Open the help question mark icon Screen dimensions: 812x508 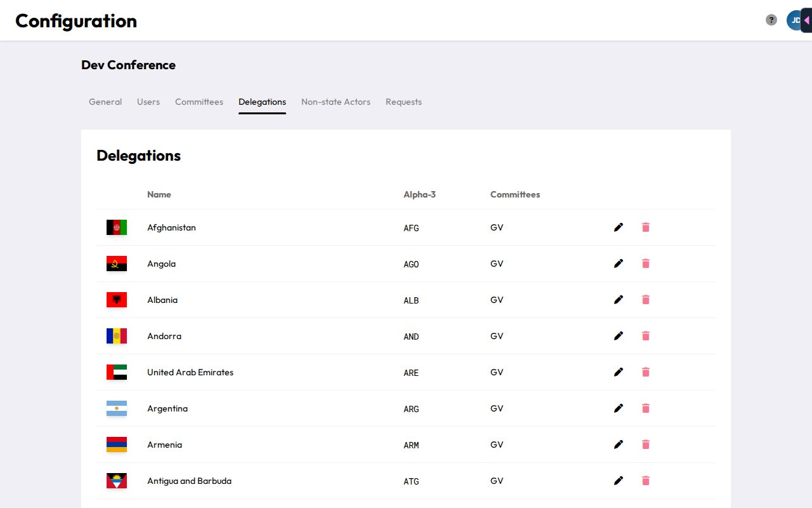click(771, 20)
